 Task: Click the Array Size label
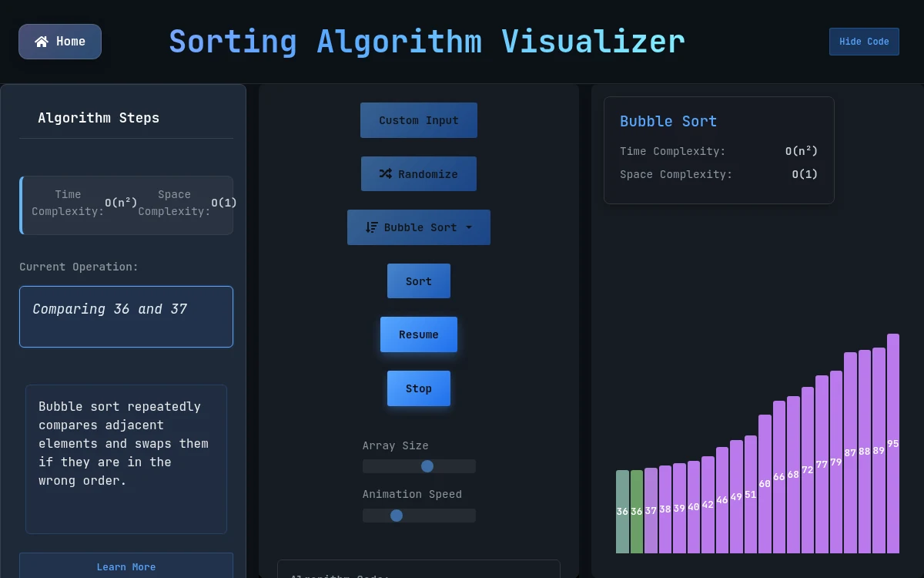[x=396, y=445]
